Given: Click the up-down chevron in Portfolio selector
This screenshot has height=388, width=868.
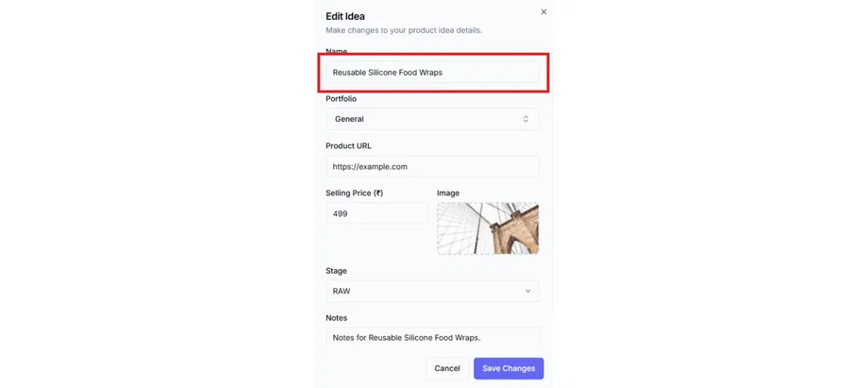Looking at the screenshot, I should click(x=526, y=119).
